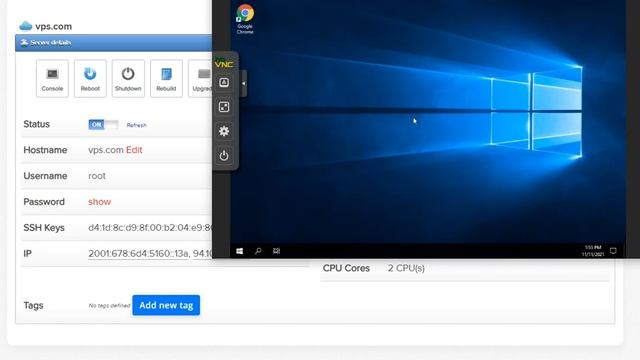The height and width of the screenshot is (360, 640).
Task: Open the Console button
Action: pos(52,78)
